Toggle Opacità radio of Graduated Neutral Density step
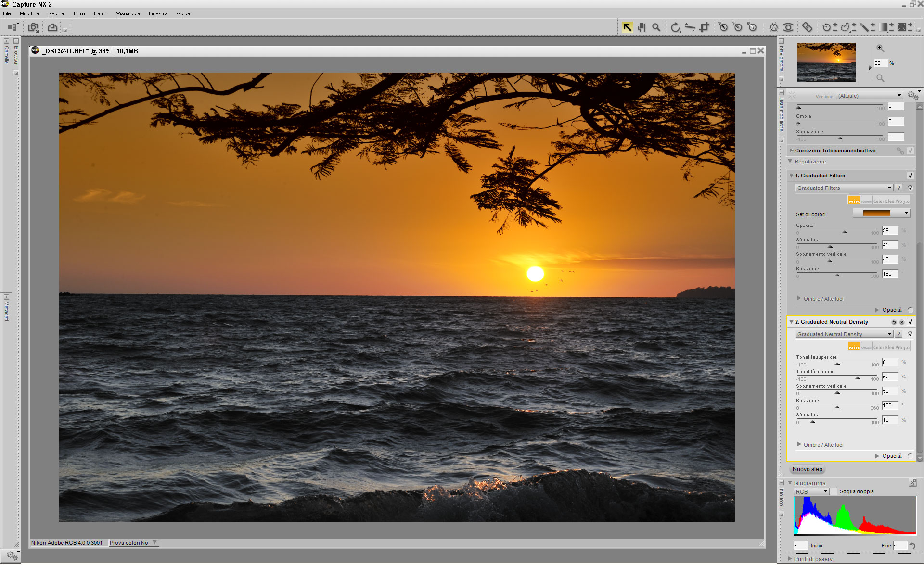The height and width of the screenshot is (565, 924). click(910, 456)
